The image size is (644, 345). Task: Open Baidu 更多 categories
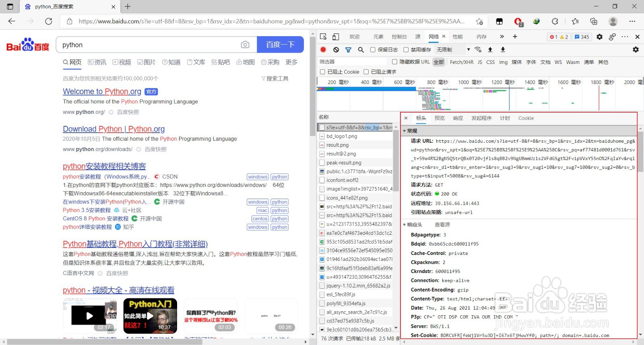[x=291, y=62]
